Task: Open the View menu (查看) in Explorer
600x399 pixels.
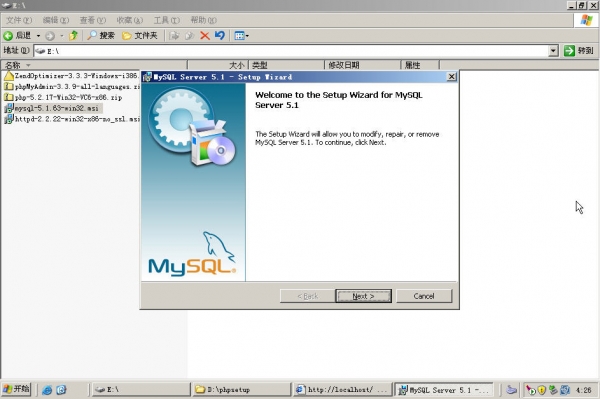Action: (x=92, y=20)
